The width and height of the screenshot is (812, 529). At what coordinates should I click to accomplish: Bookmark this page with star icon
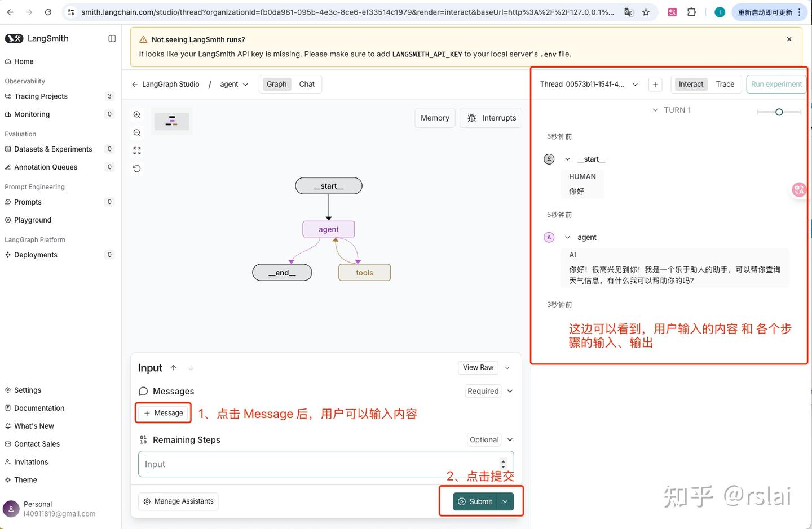646,12
